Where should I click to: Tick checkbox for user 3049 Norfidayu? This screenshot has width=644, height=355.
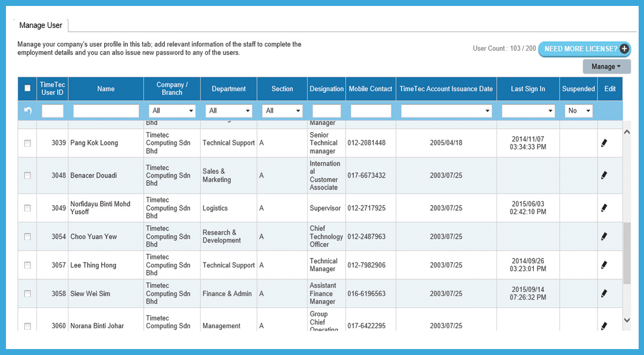pyautogui.click(x=27, y=208)
